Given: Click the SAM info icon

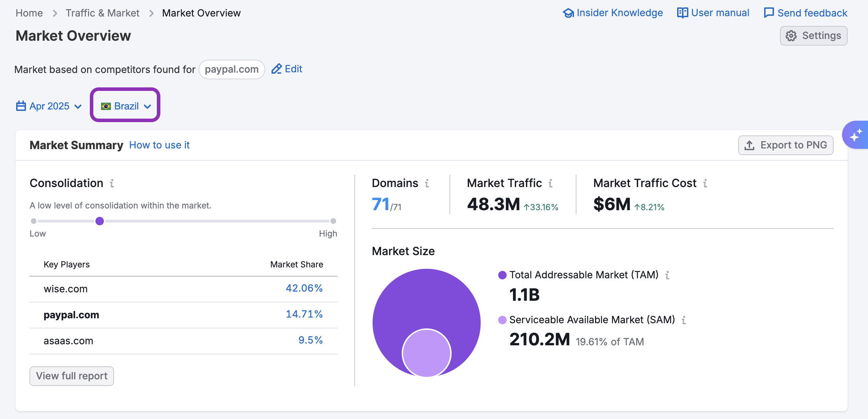Looking at the screenshot, I should pos(684,320).
